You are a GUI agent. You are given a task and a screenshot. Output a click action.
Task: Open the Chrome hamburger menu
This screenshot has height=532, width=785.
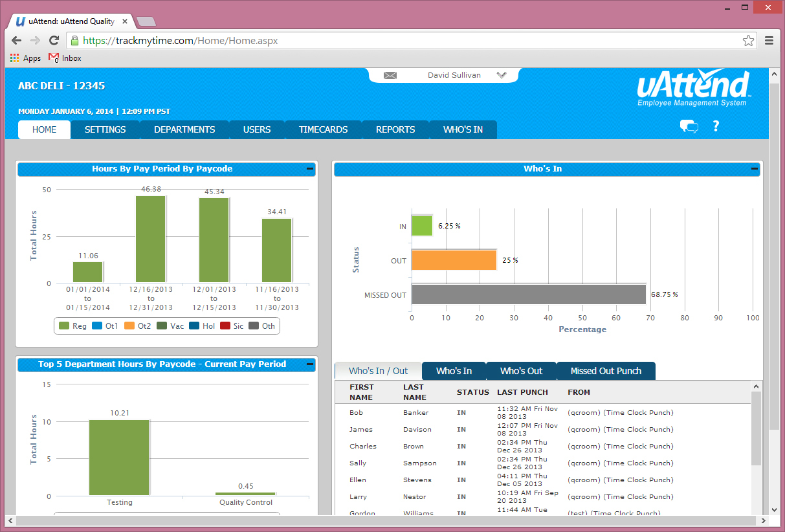click(x=769, y=41)
